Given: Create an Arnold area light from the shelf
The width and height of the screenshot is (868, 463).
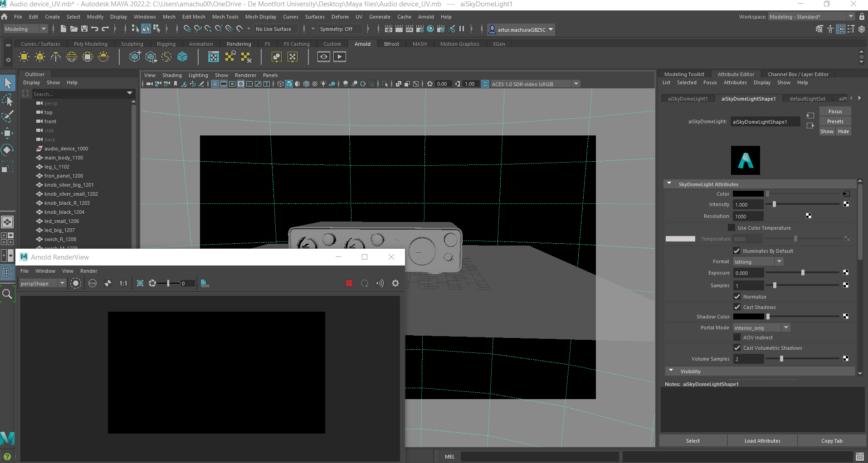Looking at the screenshot, I should pos(24,57).
